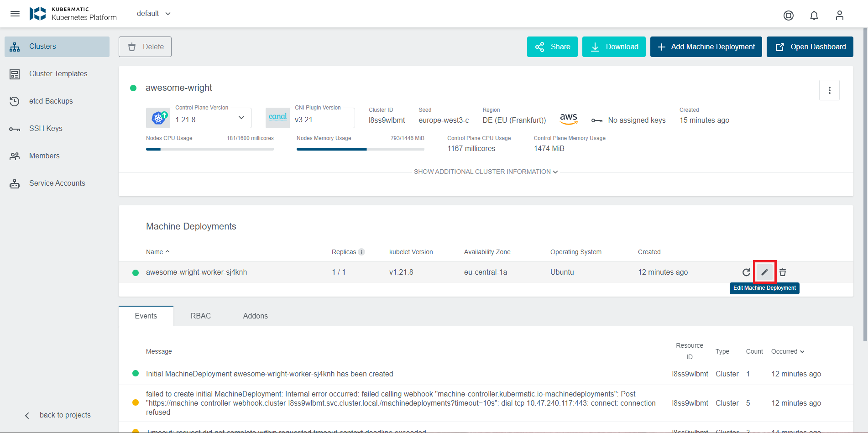The height and width of the screenshot is (433, 868).
Task: Switch to the RBAC tab
Action: point(201,315)
